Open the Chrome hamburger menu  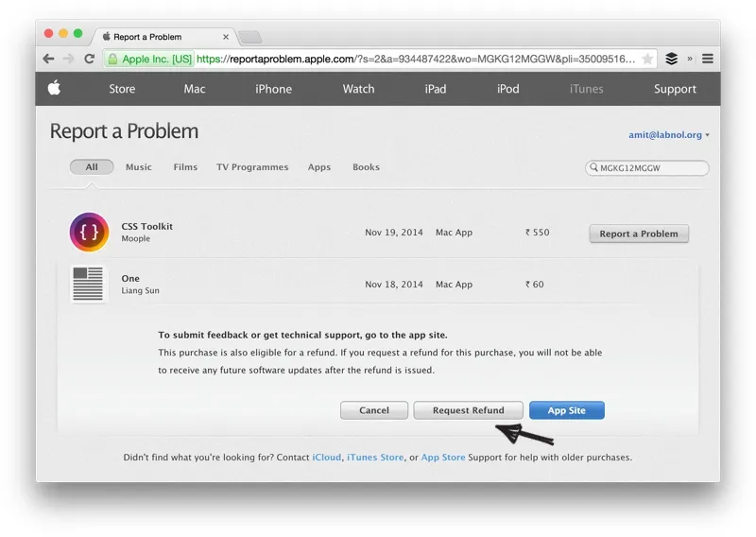[707, 59]
